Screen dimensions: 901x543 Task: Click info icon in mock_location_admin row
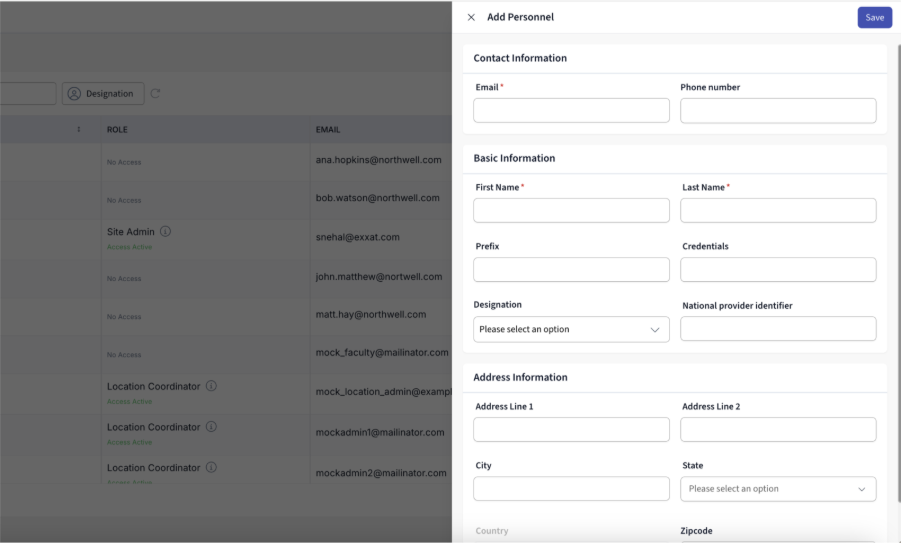pyautogui.click(x=211, y=385)
